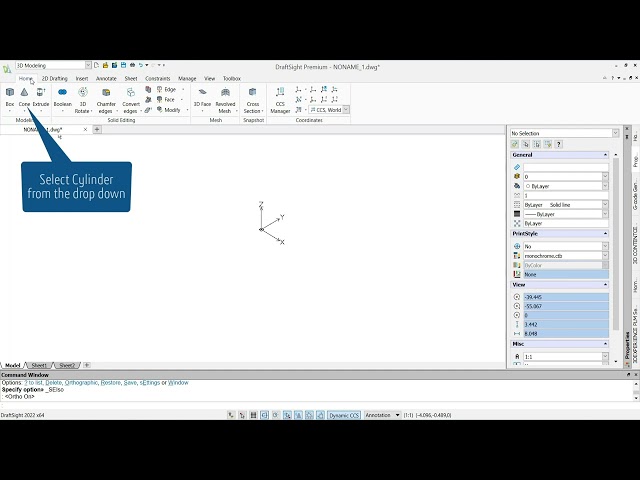The image size is (640, 480).
Task: Switch to the Sheet1 layout tab
Action: pyautogui.click(x=39, y=365)
